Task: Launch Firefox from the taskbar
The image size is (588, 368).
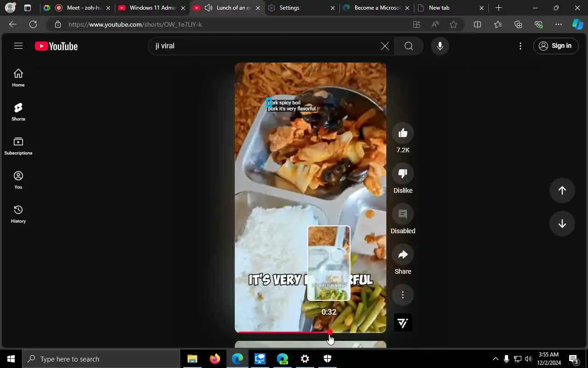Action: [x=215, y=359]
